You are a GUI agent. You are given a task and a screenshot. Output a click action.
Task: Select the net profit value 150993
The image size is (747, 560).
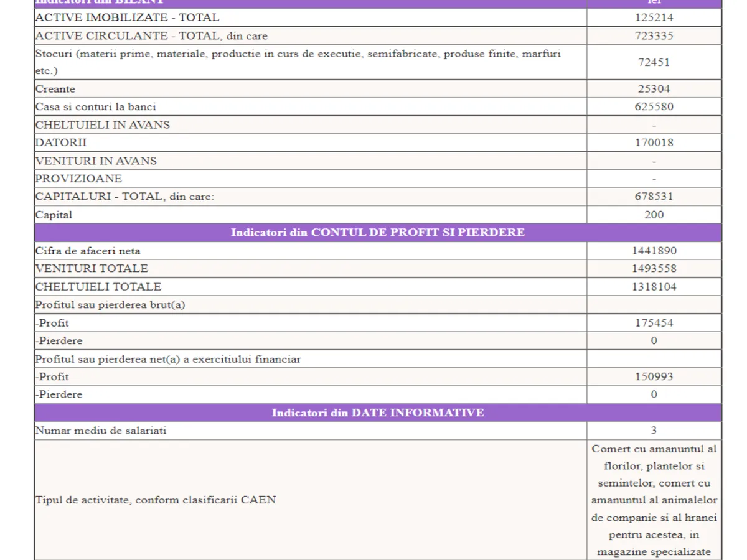click(654, 376)
